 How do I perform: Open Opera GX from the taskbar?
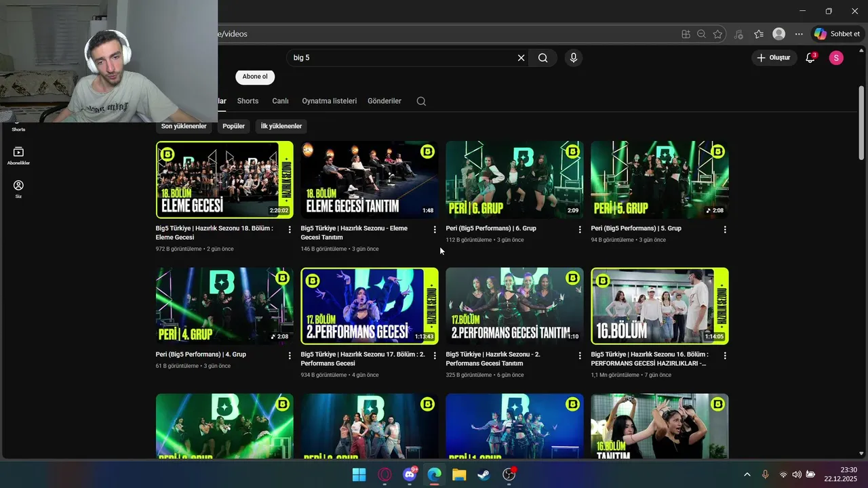384,474
